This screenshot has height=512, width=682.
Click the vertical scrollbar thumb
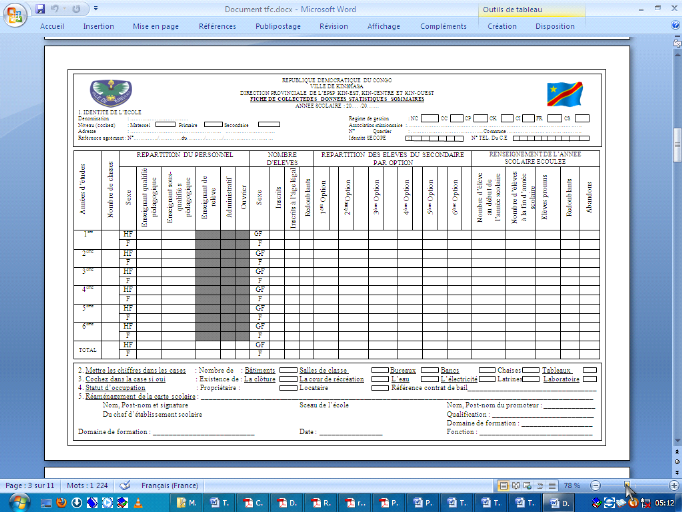tap(677, 145)
